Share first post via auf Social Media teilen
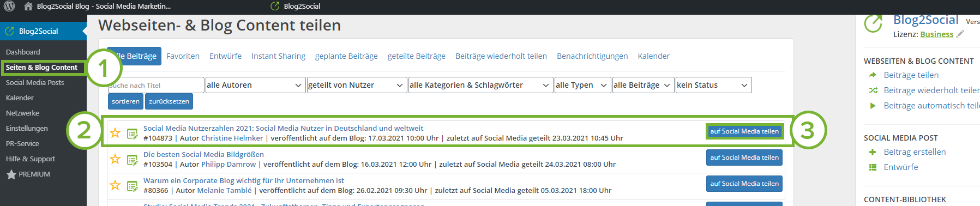This screenshot has width=980, height=206. (744, 131)
